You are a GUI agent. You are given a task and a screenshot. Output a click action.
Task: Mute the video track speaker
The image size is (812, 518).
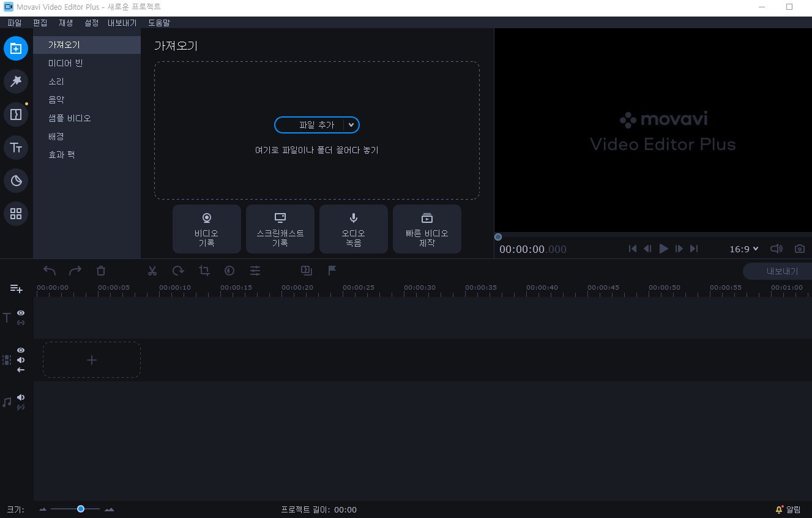point(21,360)
